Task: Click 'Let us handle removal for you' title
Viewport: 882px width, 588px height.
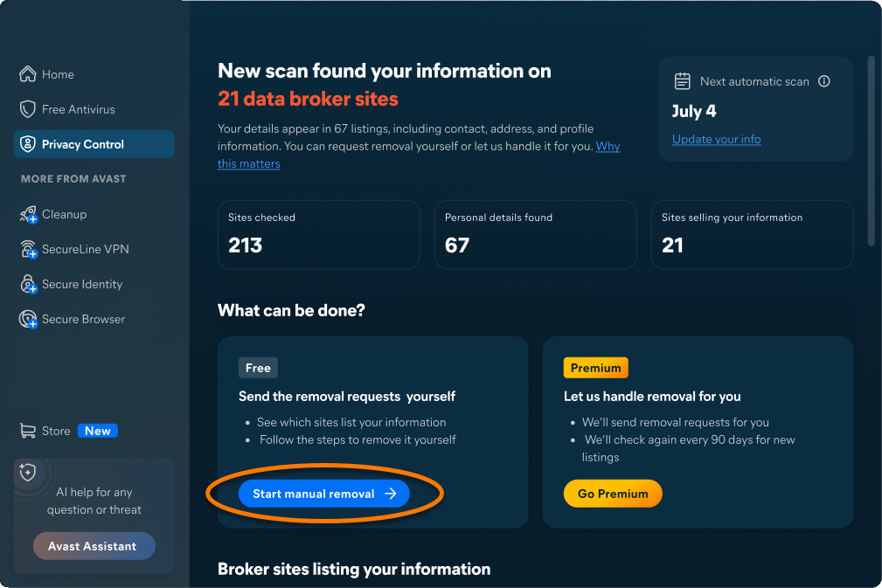Action: point(652,397)
